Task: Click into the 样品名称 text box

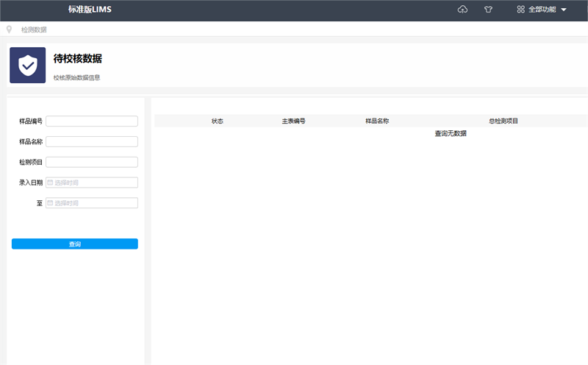Action: pos(92,142)
